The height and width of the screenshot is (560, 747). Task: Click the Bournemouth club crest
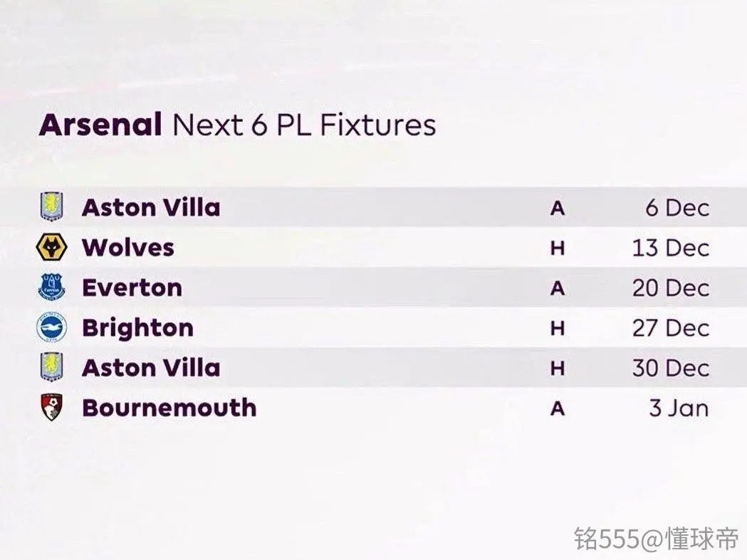point(52,407)
